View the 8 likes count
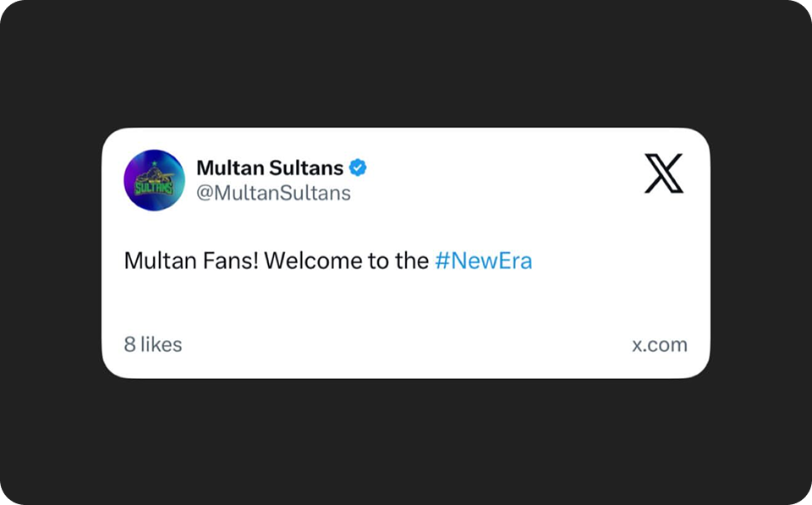Viewport: 812px width, 505px height. pyautogui.click(x=153, y=344)
